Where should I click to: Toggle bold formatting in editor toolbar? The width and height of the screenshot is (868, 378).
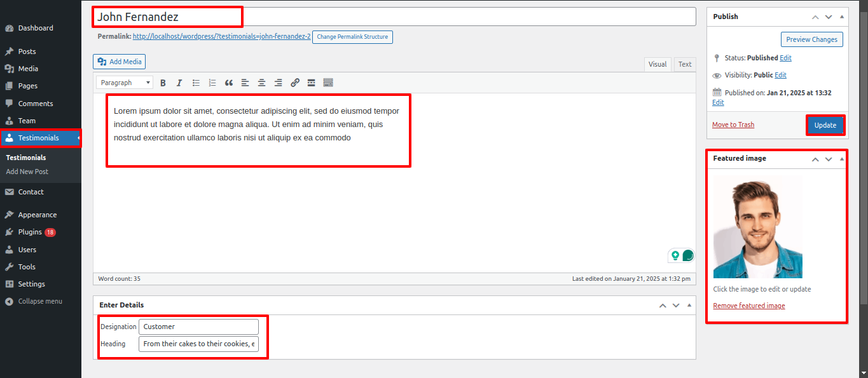[x=163, y=83]
